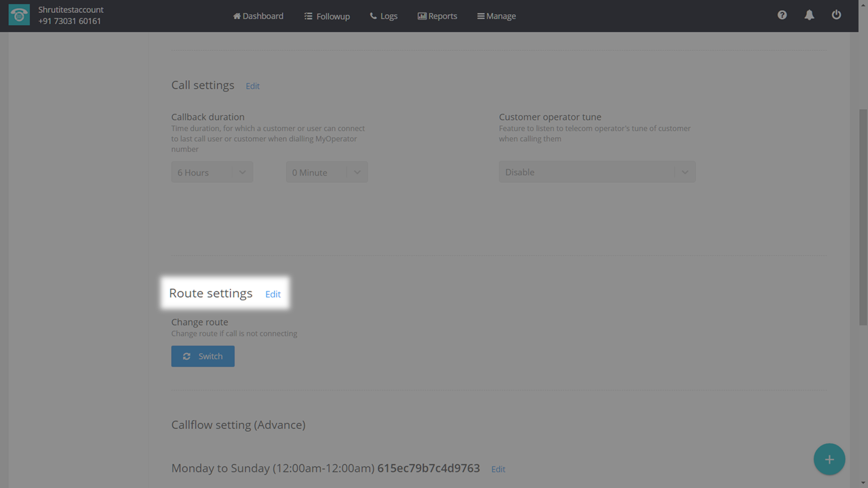This screenshot has height=488, width=868.
Task: Log out using the power icon
Action: pyautogui.click(x=836, y=15)
